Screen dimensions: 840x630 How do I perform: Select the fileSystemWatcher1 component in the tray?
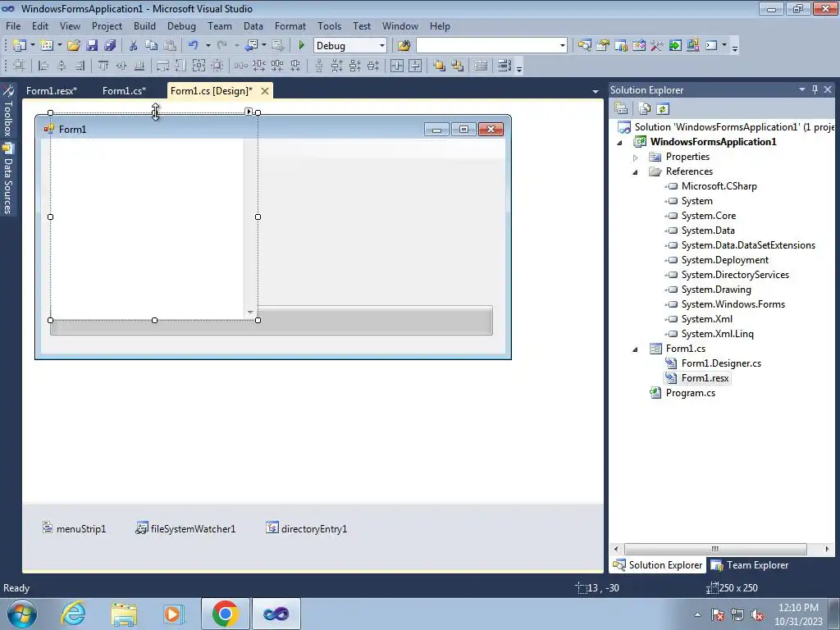[185, 528]
